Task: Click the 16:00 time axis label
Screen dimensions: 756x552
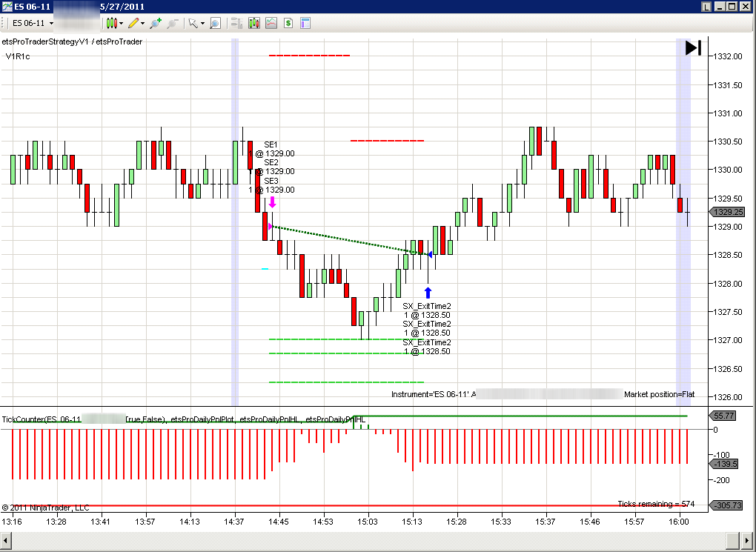Action: (x=680, y=522)
